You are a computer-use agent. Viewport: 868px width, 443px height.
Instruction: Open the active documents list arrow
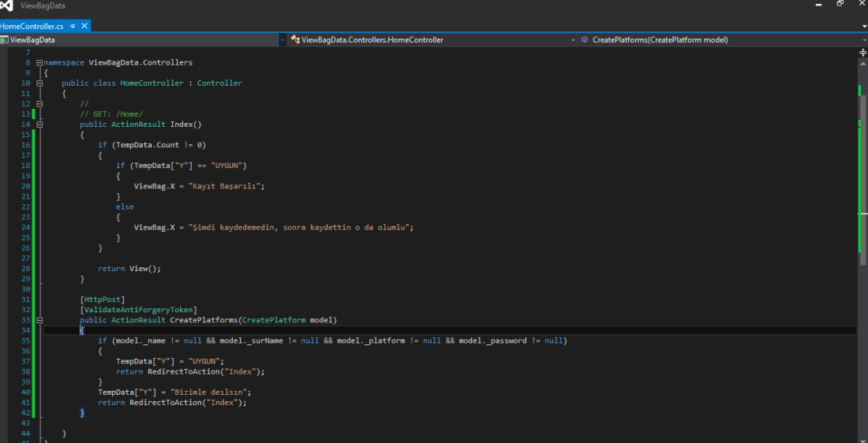(x=863, y=26)
